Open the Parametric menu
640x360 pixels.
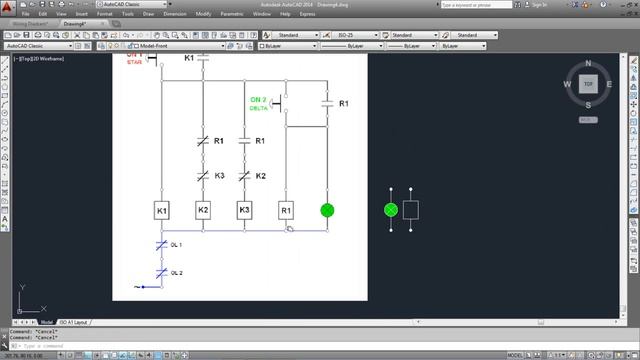coord(232,14)
